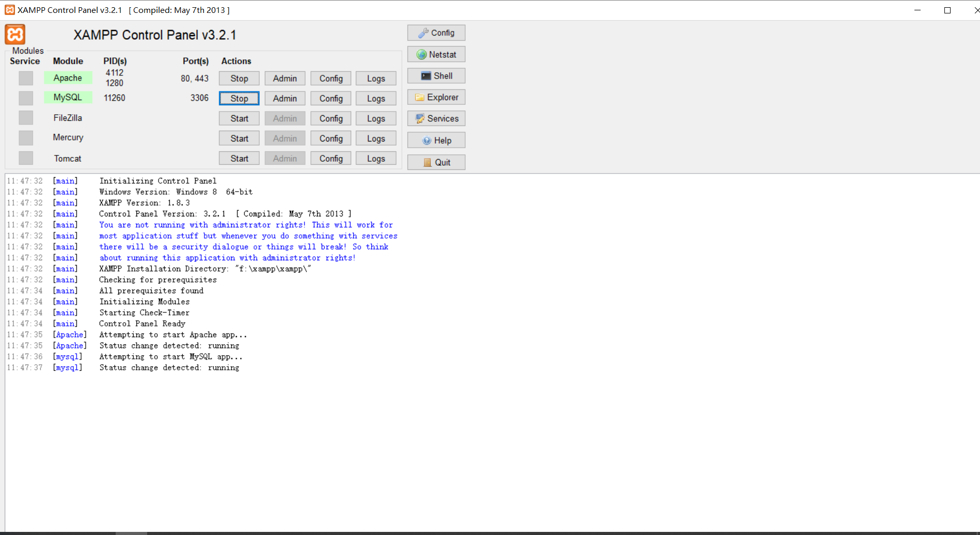Click the FileZilla module name
This screenshot has width=980, height=535.
coord(68,118)
